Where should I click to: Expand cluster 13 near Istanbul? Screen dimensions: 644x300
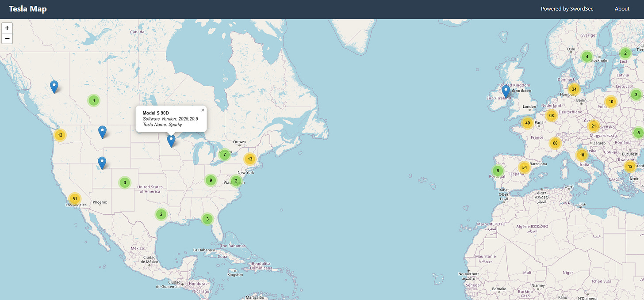(630, 166)
